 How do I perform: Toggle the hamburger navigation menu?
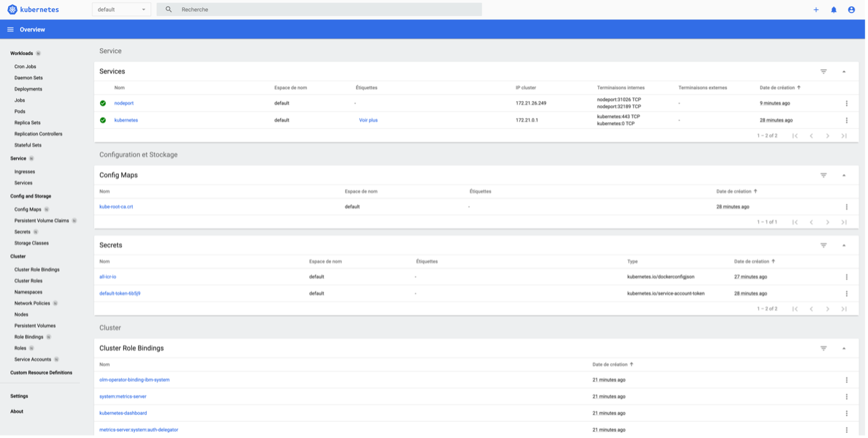pyautogui.click(x=10, y=29)
